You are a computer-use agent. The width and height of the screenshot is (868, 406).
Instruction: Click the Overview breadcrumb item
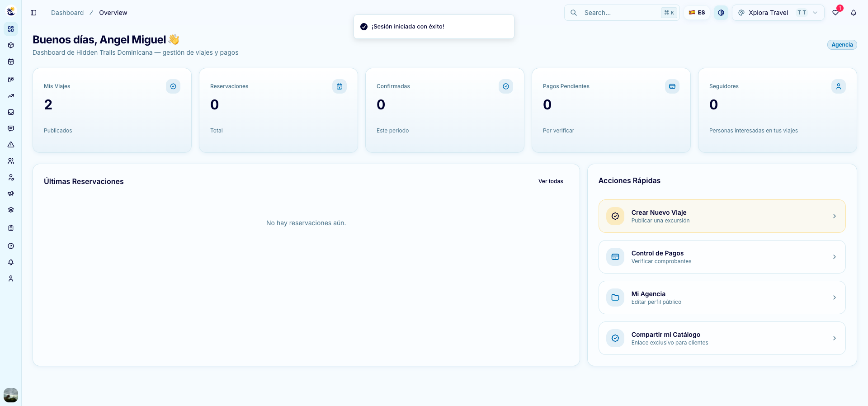pyautogui.click(x=113, y=13)
